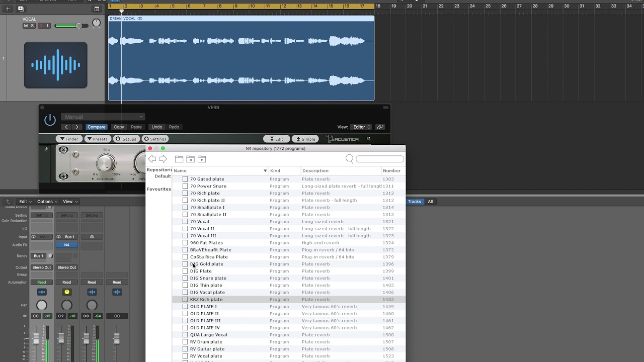Screen dimensions: 644x362
Task: Open the plug-in Finder dropdown
Action: click(x=69, y=139)
